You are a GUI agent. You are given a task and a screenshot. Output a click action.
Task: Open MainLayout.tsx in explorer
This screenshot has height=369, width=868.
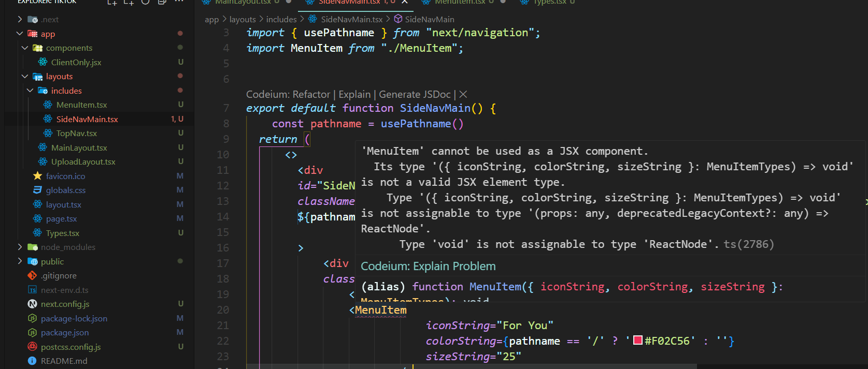coord(79,147)
